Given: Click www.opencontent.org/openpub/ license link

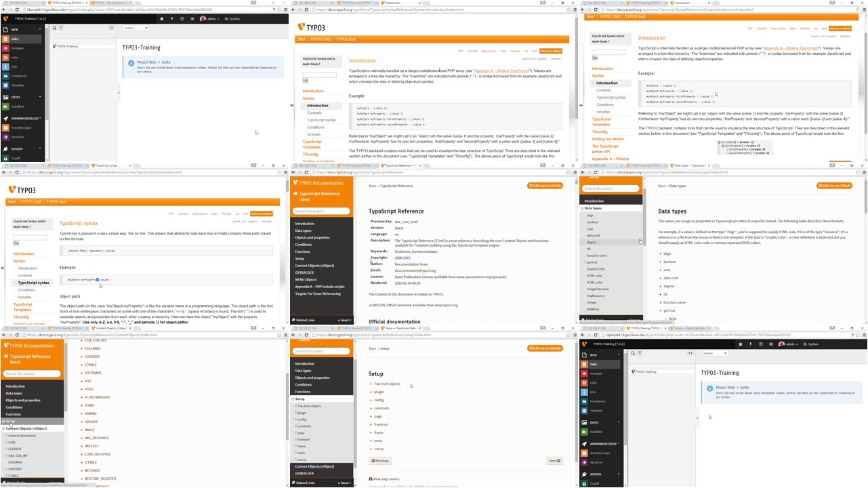Looking at the screenshot, I should [481, 277].
